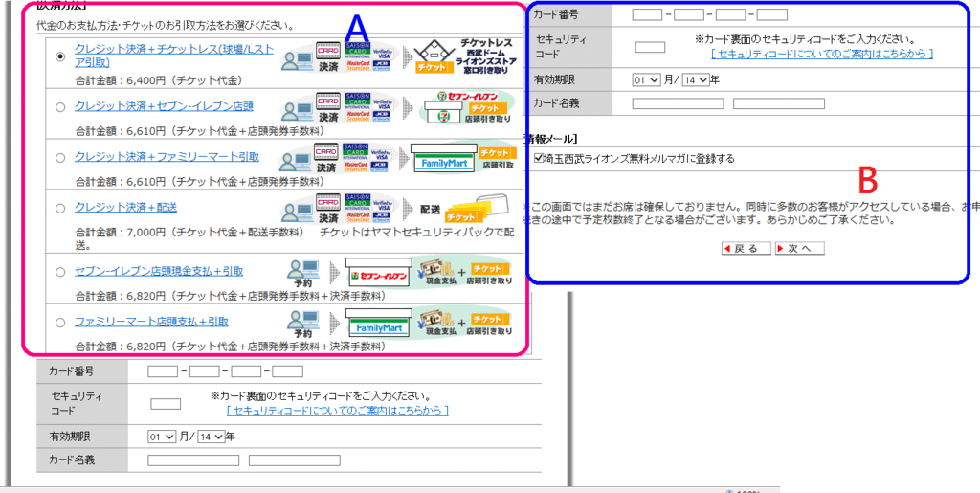
Task: Click the 戻る back button
Action: [x=746, y=249]
